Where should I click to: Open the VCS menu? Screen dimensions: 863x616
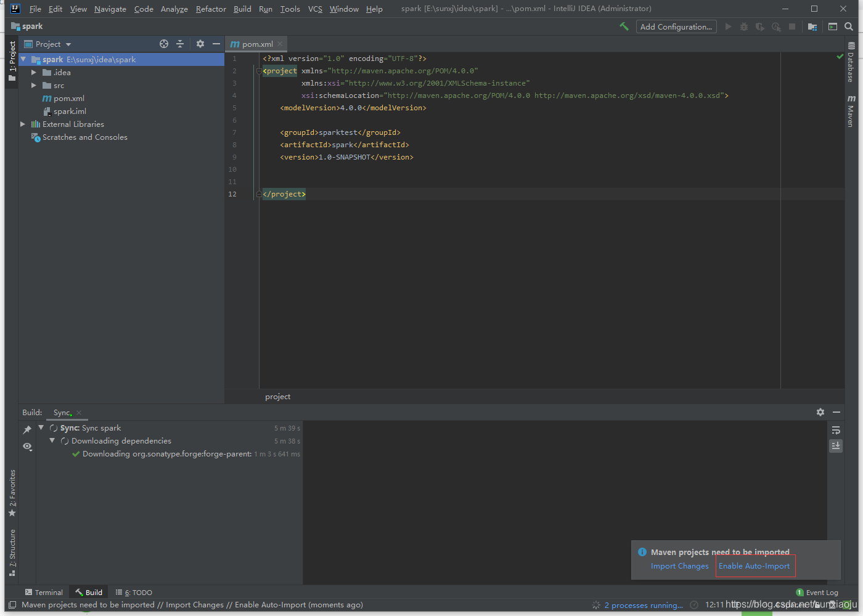coord(315,9)
